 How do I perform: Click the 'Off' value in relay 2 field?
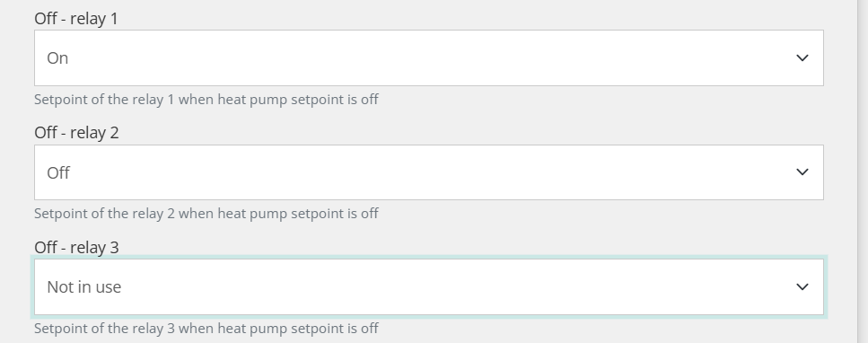(58, 173)
